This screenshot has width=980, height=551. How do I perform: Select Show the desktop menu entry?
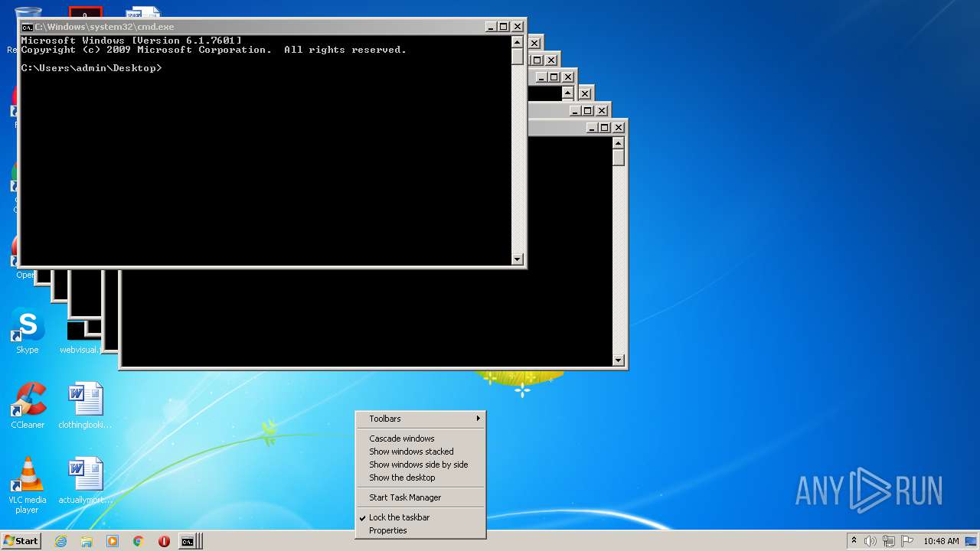(421, 478)
